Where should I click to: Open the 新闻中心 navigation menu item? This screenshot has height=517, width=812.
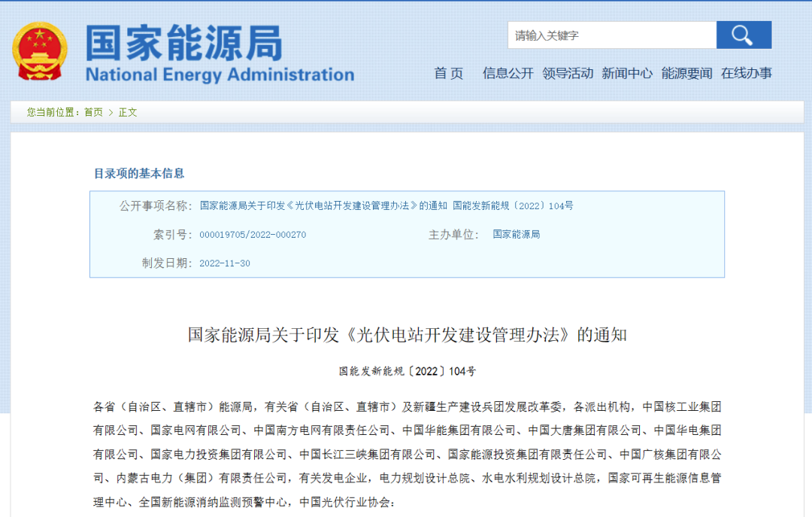click(627, 73)
